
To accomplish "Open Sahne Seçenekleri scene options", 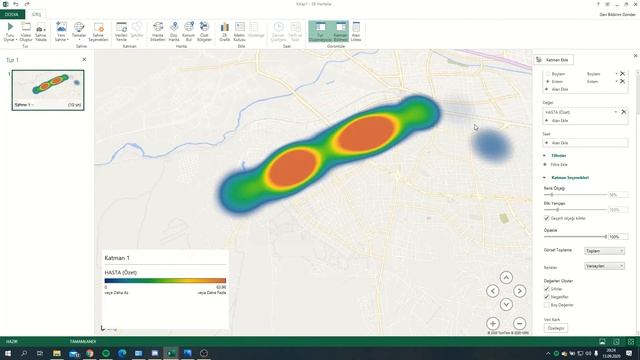I will [x=98, y=32].
